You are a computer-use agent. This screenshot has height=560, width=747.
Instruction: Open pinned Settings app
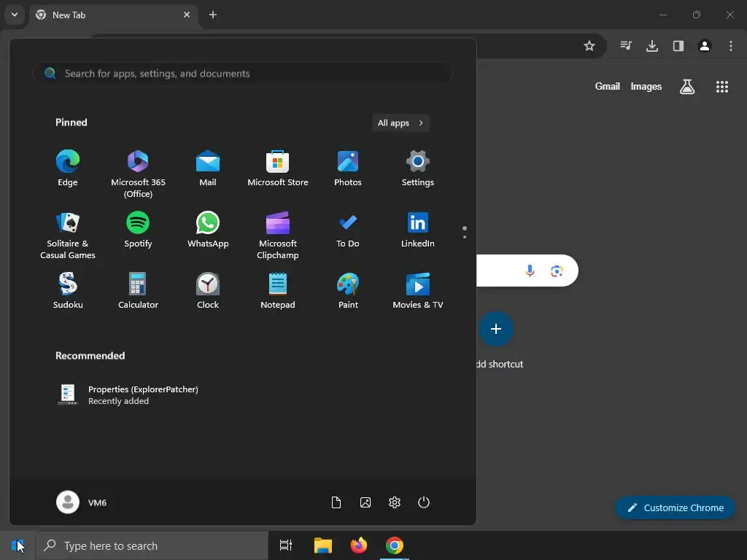click(418, 168)
